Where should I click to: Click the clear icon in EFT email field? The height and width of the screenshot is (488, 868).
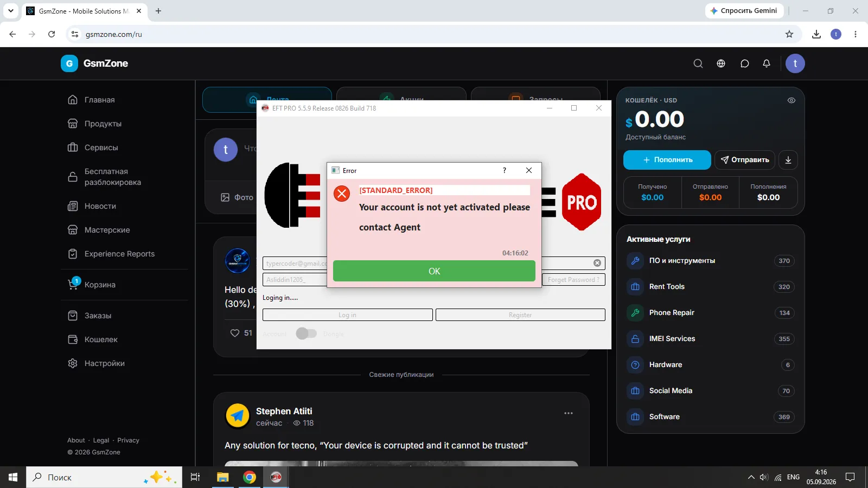[x=597, y=263]
